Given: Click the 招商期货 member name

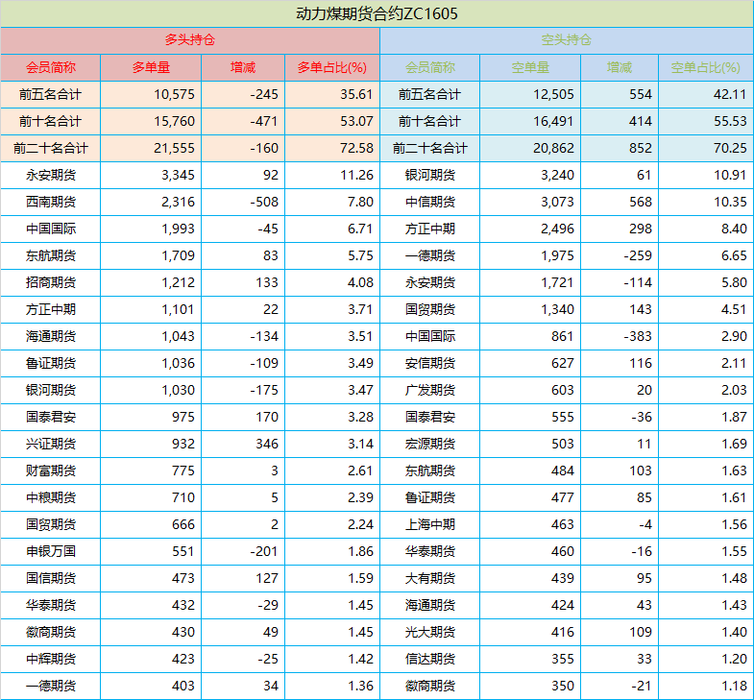Looking at the screenshot, I should [x=51, y=282].
